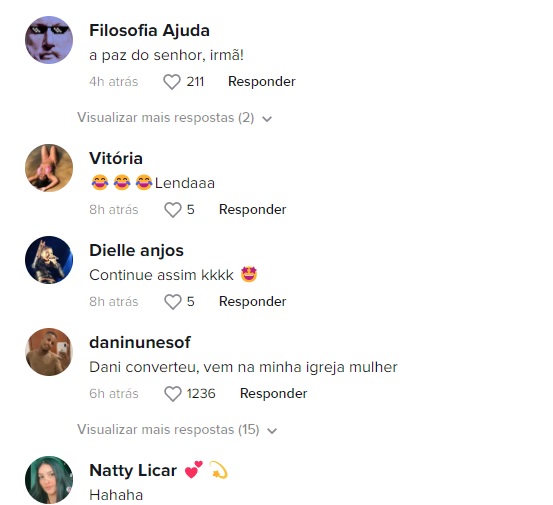Open daninunesof username link
This screenshot has height=505, width=553.
click(140, 342)
